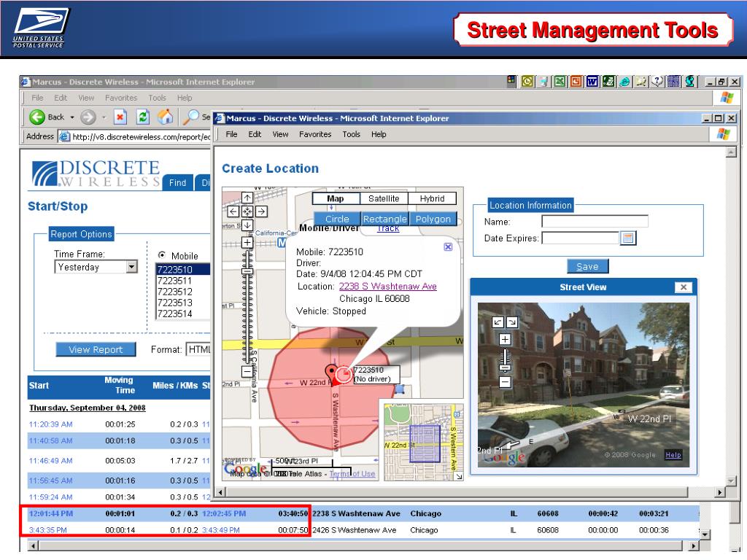Click the Track link on the map

click(388, 228)
